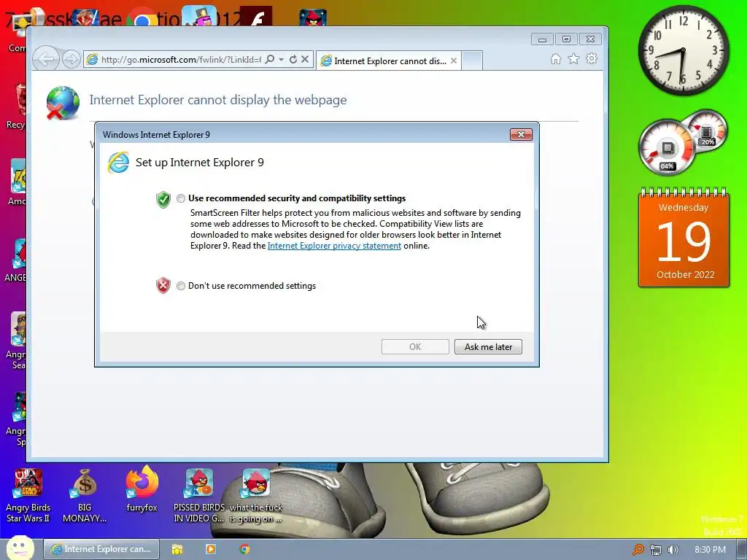Open Angry Birds Star Wars II desktop shortcut

point(28,496)
